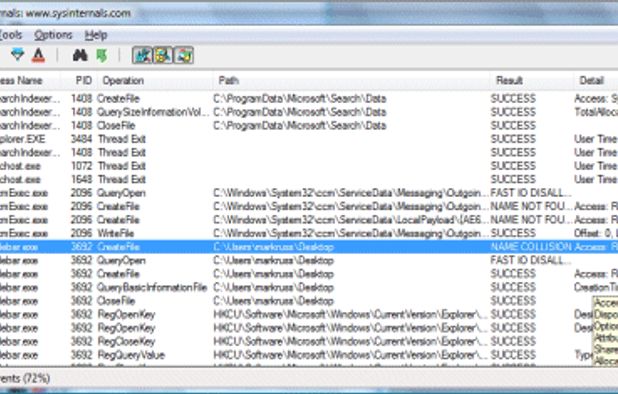
Task: Click the PID cell 3484
Action: point(81,139)
